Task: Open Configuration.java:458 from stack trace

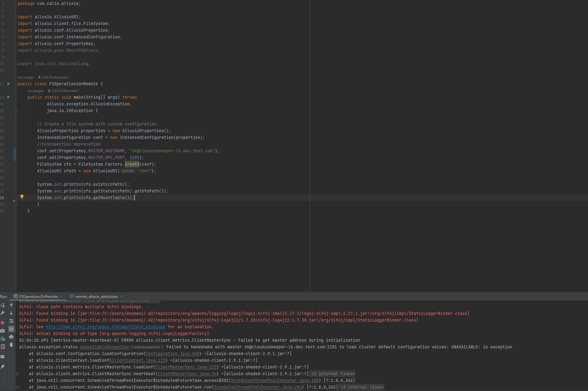Action: [x=173, y=354]
